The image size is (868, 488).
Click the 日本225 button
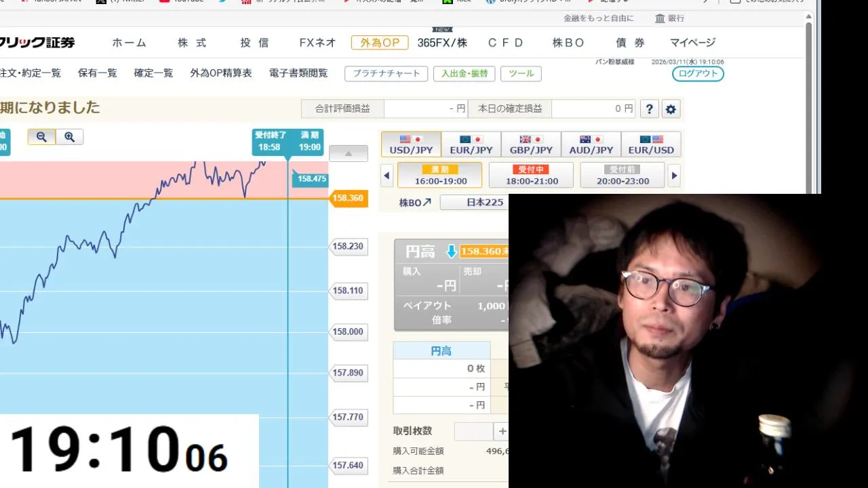(x=475, y=203)
